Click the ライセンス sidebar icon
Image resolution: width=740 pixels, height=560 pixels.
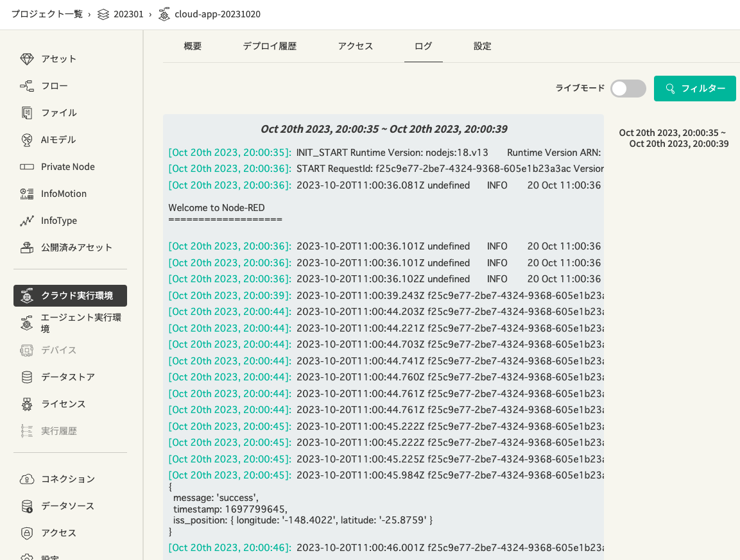pyautogui.click(x=27, y=403)
